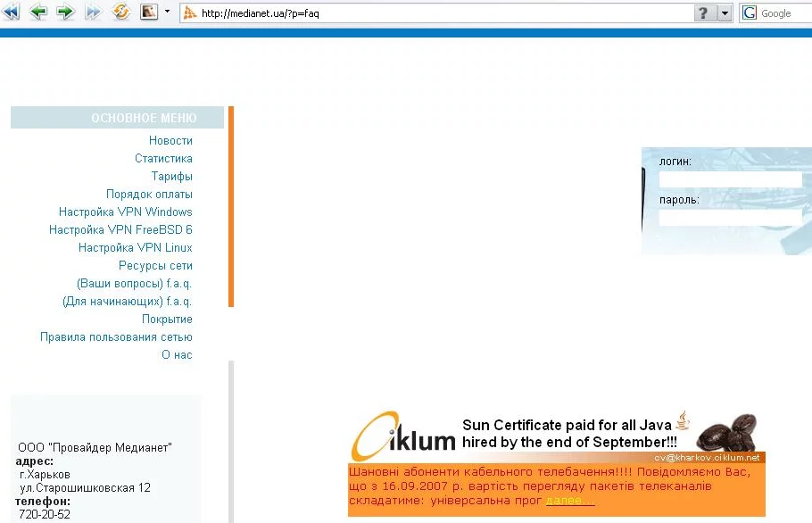Open Правила пользования сетью link
Viewport: 812px width, 523px height.
pyautogui.click(x=116, y=337)
